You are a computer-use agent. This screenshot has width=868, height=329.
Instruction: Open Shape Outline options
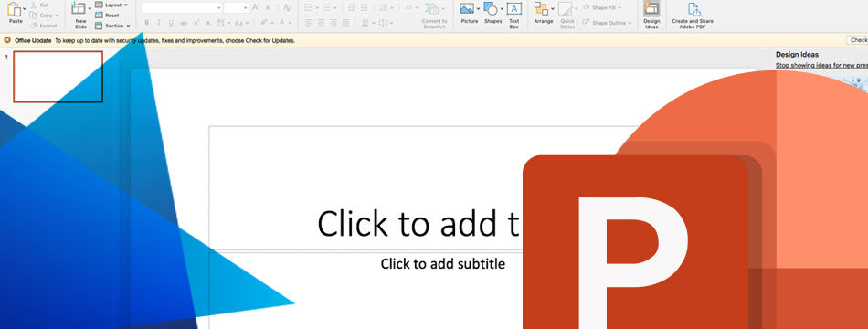607,23
